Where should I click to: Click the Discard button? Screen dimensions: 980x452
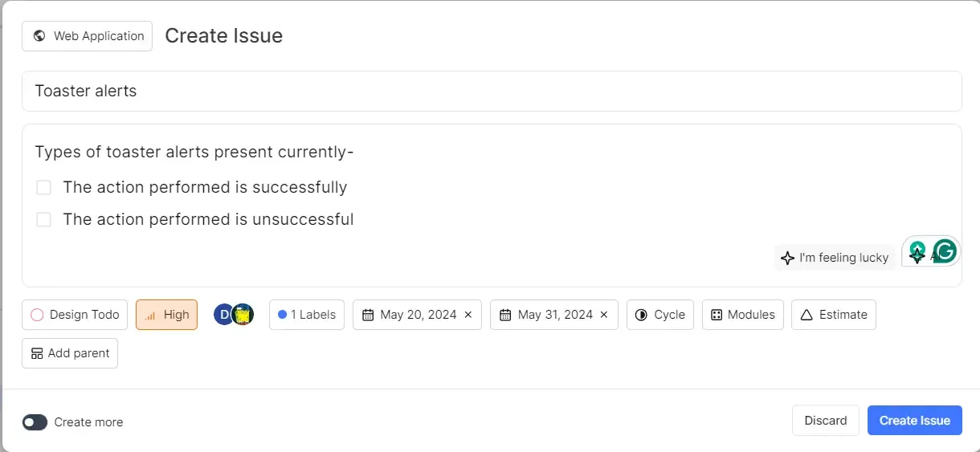point(826,421)
